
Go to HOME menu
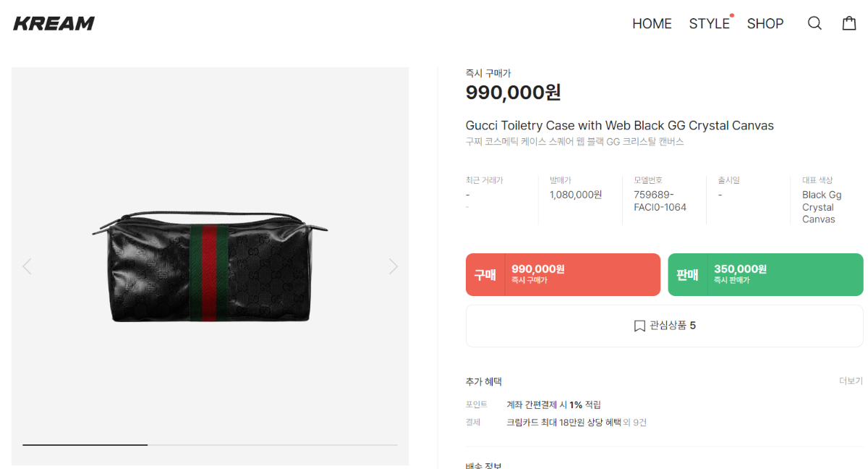tap(652, 24)
